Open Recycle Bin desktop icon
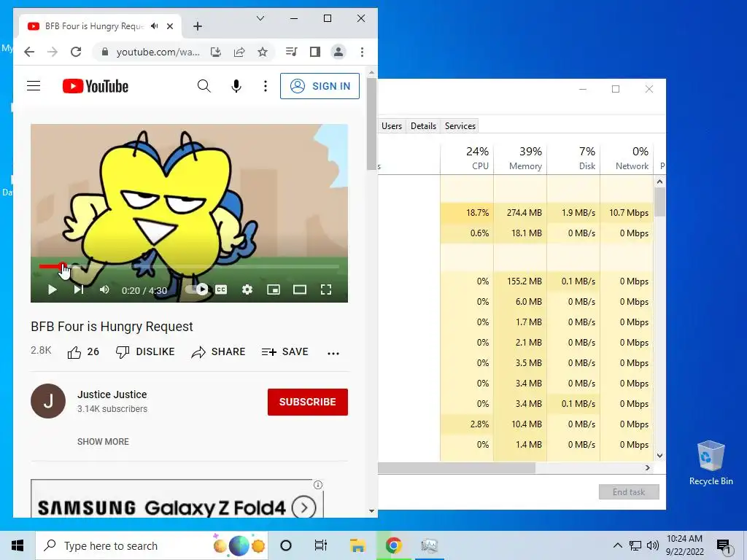The image size is (747, 560). click(711, 462)
